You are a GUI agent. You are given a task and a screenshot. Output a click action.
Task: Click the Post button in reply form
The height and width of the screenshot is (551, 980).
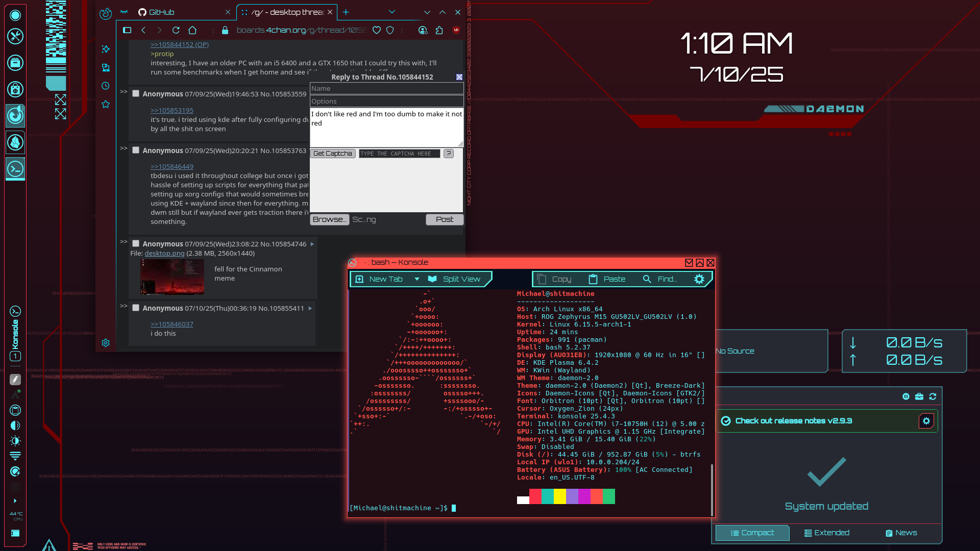[x=445, y=219]
